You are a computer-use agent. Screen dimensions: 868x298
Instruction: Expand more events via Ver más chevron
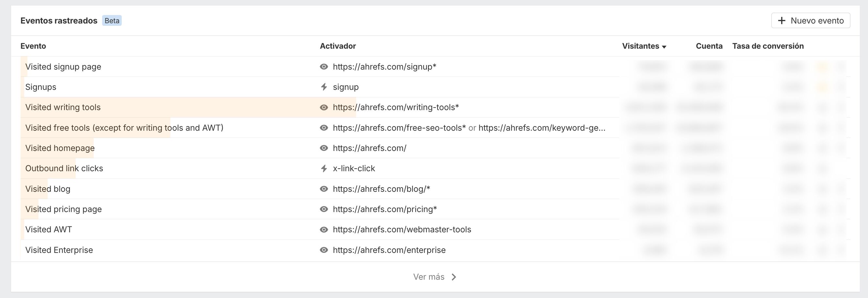pyautogui.click(x=454, y=277)
